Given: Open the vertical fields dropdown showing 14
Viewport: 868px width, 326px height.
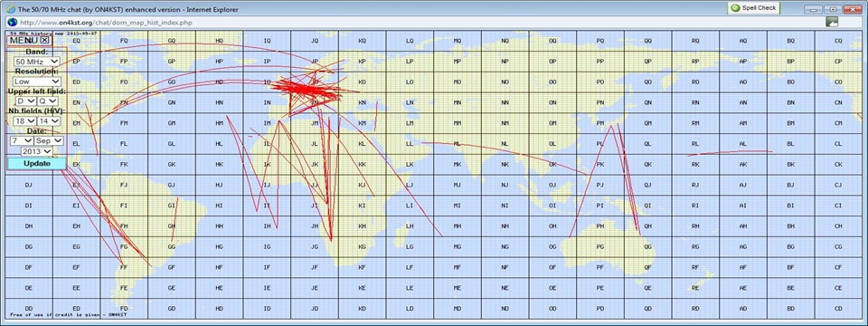Looking at the screenshot, I should point(49,120).
